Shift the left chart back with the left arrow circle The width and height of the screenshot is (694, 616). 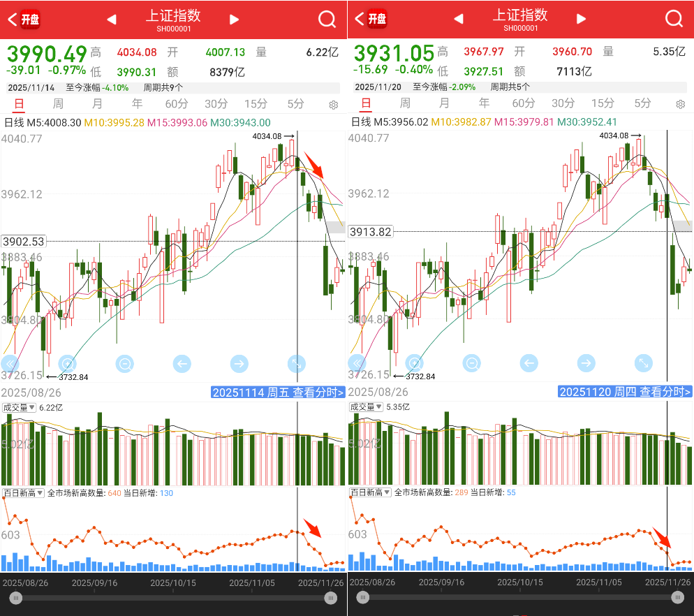pyautogui.click(x=182, y=363)
